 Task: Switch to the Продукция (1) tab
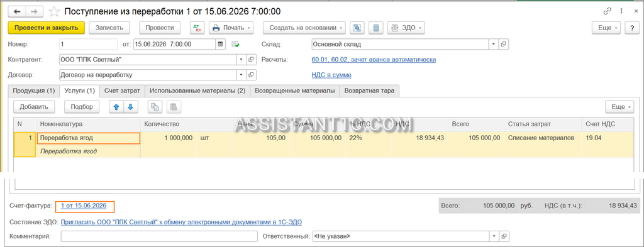pos(34,91)
